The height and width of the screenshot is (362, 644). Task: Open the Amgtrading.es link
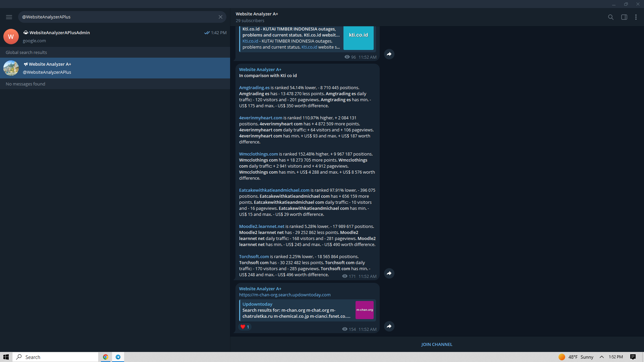pyautogui.click(x=254, y=88)
